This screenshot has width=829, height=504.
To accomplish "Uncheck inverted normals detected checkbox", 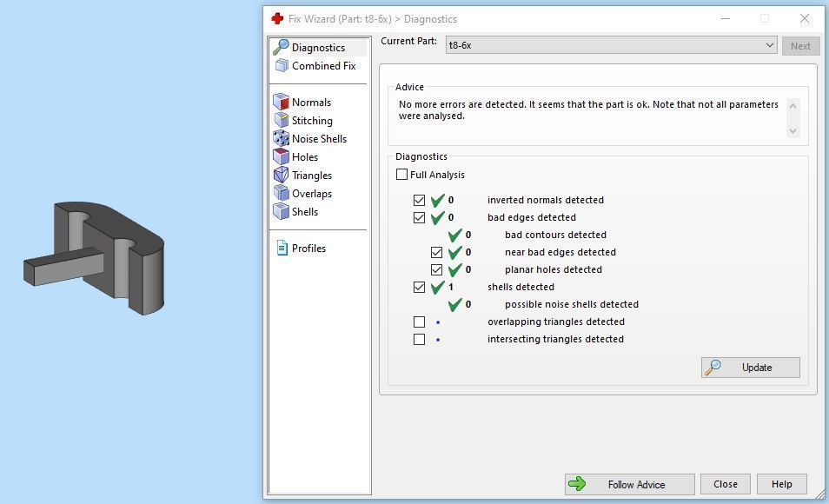I will [x=419, y=200].
